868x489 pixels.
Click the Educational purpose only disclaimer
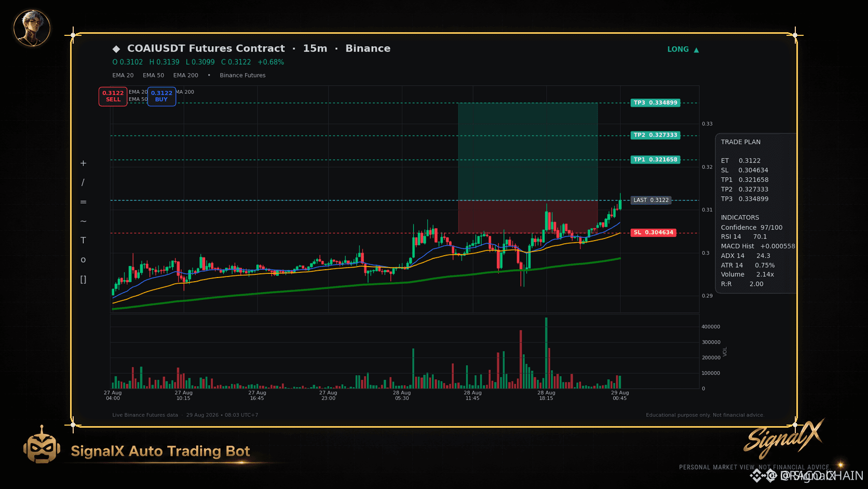tap(705, 415)
